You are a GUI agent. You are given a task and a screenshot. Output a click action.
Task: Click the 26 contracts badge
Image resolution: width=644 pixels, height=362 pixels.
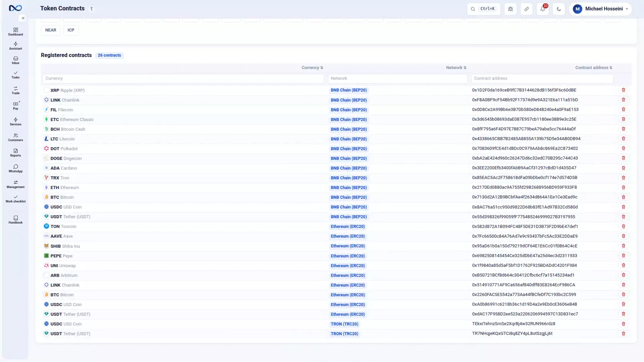[109, 56]
